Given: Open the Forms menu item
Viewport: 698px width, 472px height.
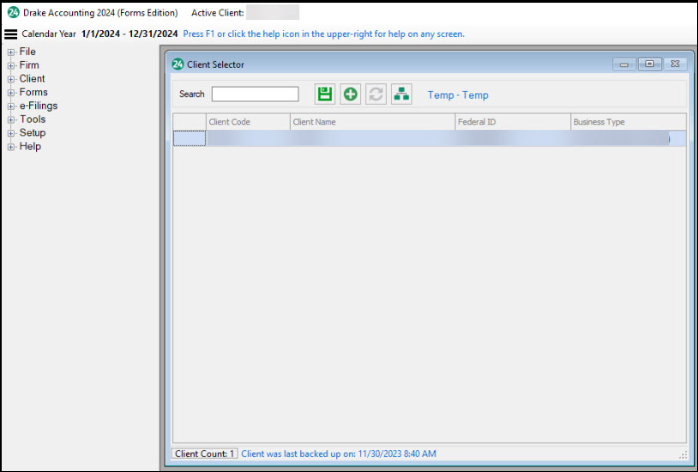Looking at the screenshot, I should 33,92.
